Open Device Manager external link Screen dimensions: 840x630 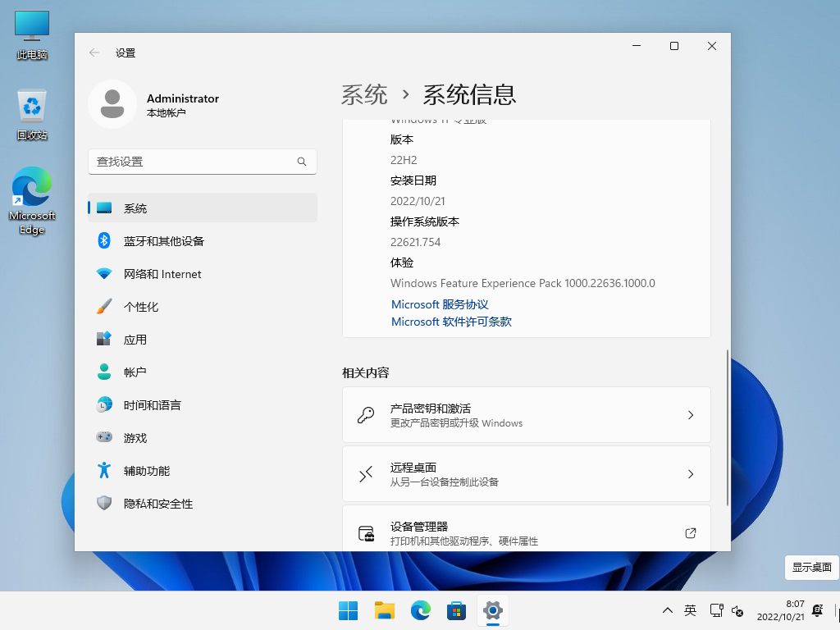click(690, 533)
